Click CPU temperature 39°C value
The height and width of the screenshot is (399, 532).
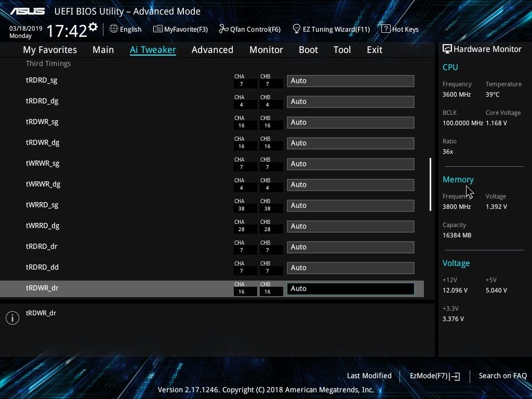493,95
